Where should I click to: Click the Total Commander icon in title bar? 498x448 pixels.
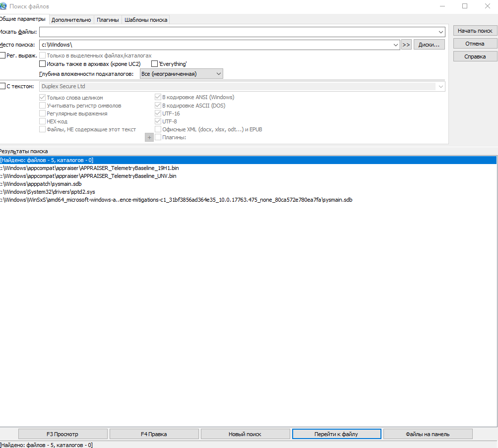point(3,6)
